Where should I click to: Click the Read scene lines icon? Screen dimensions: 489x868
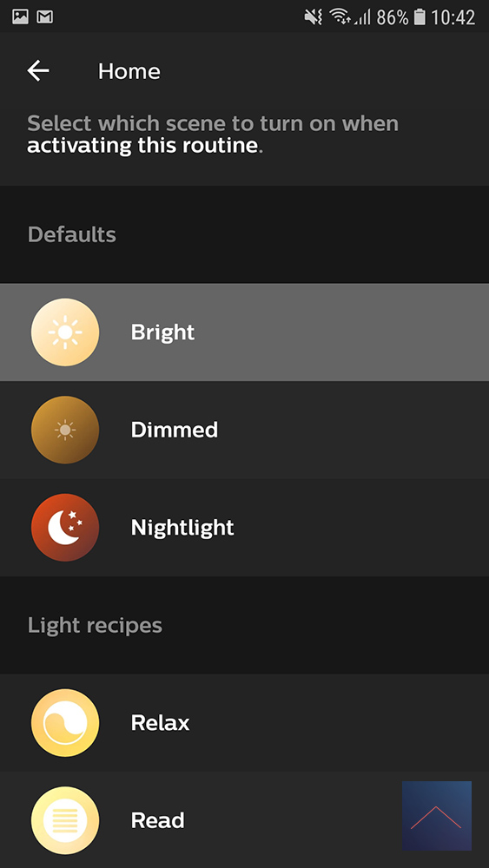pyautogui.click(x=65, y=820)
